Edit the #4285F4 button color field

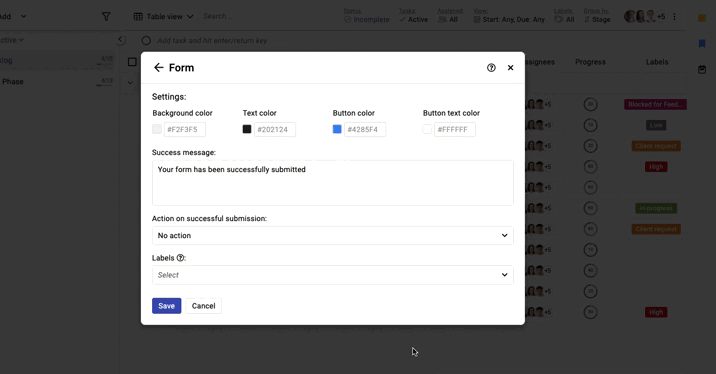click(364, 129)
